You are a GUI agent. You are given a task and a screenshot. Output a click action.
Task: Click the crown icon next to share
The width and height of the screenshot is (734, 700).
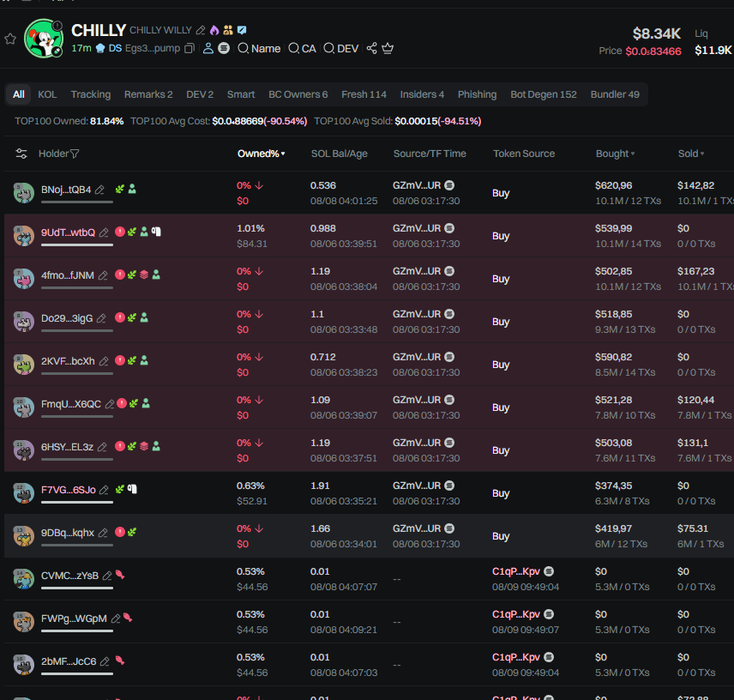pyautogui.click(x=388, y=49)
